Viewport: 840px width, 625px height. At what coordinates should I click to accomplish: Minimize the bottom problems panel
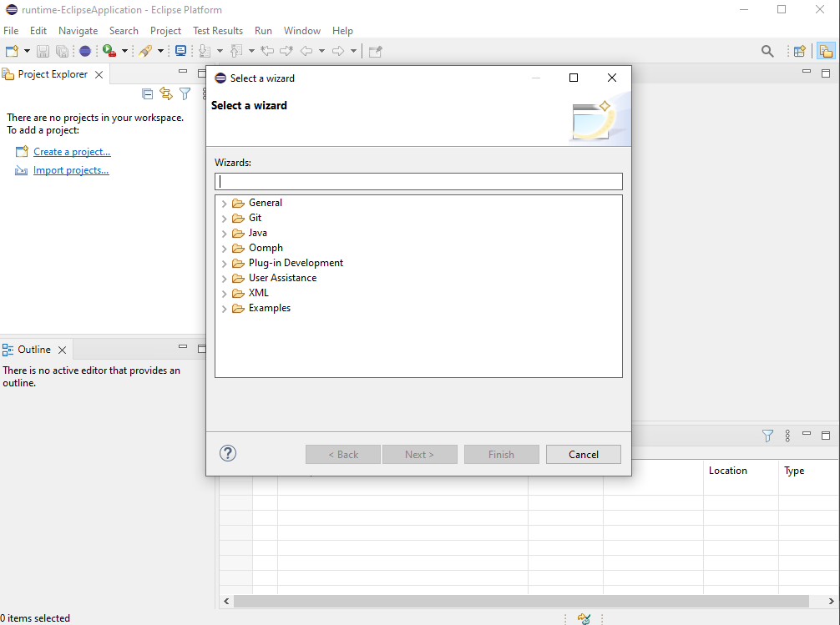point(807,433)
